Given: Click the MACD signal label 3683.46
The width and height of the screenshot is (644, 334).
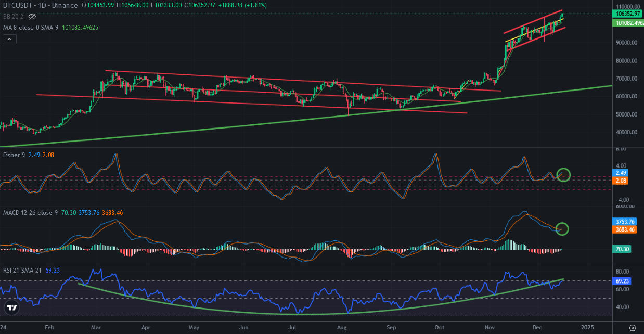Looking at the screenshot, I should [x=626, y=229].
